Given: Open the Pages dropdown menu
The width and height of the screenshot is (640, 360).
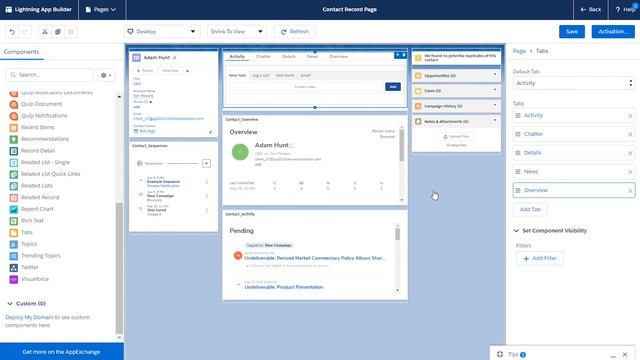Looking at the screenshot, I should (x=101, y=9).
